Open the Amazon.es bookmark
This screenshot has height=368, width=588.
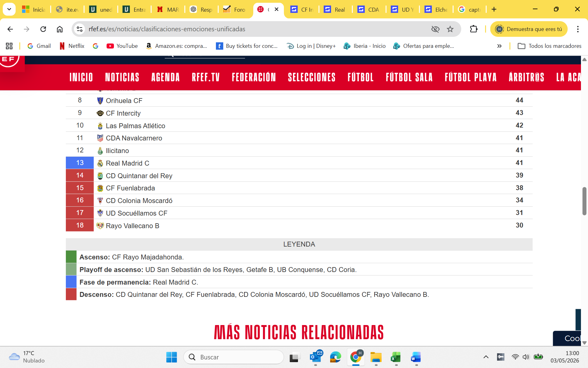pyautogui.click(x=176, y=46)
